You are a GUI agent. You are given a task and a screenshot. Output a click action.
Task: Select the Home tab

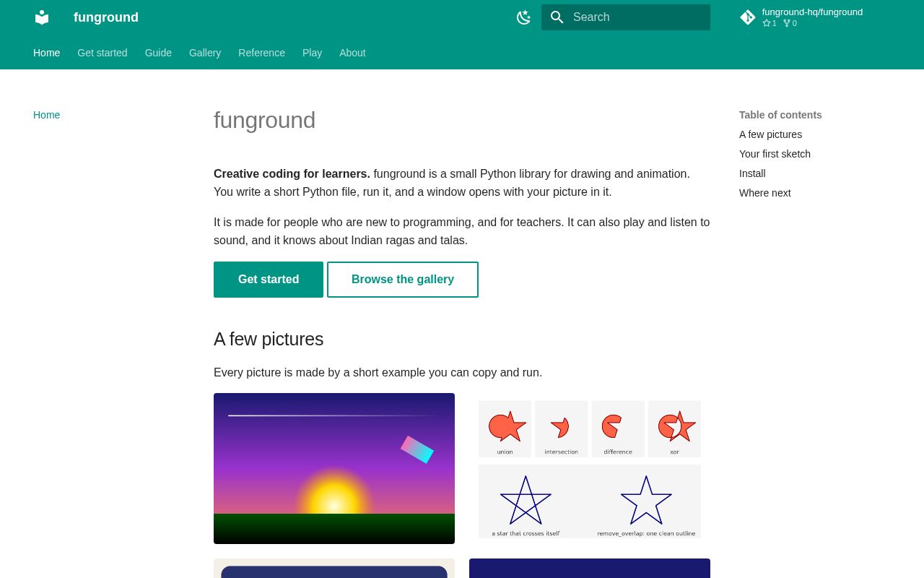point(47,53)
